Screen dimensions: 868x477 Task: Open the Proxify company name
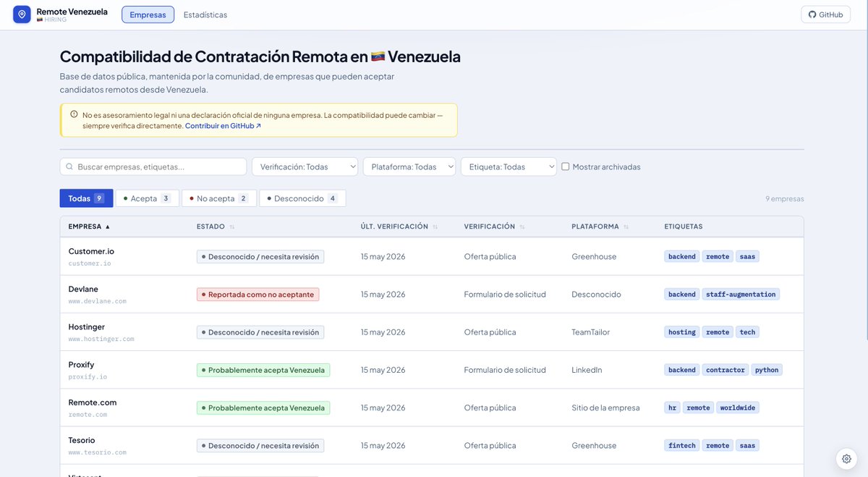pyautogui.click(x=82, y=365)
